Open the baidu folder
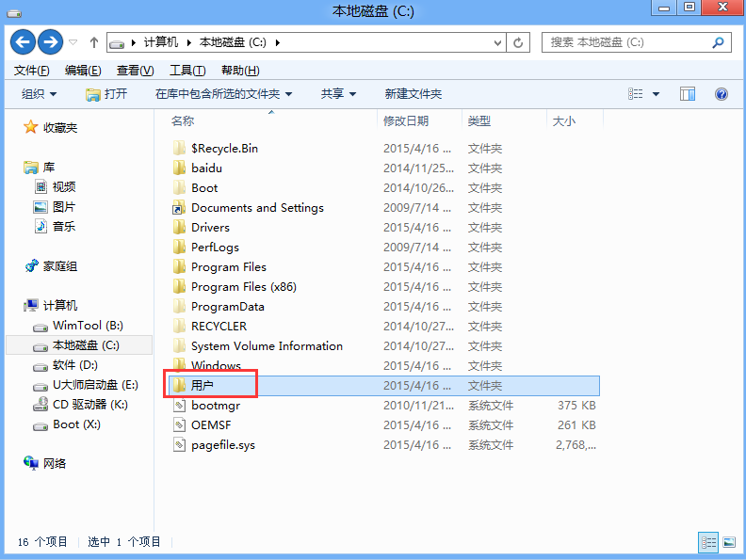 tap(206, 168)
